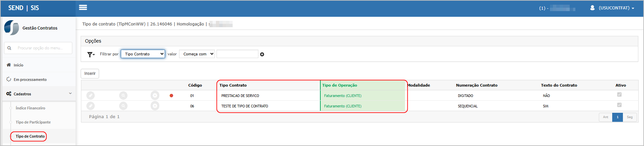Sort by Texto do Contrato column header
644x146 pixels.
coord(559,85)
